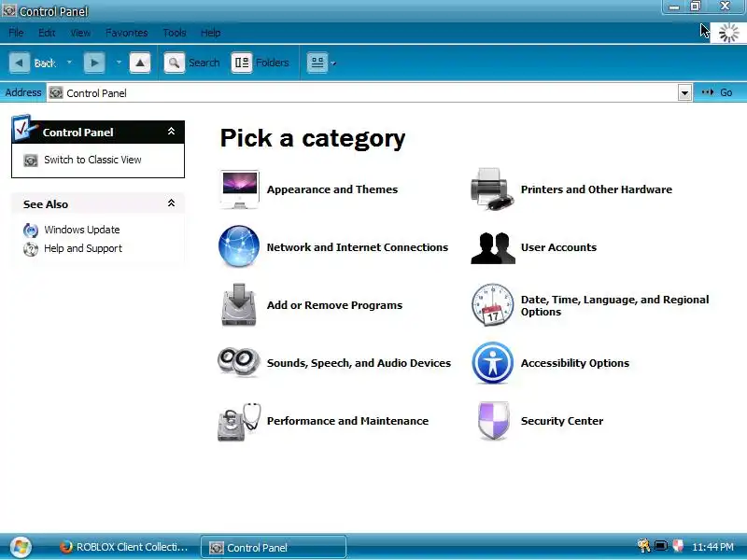
Task: Switch to ROBLOX Client Collection taskbar window
Action: coord(124,547)
